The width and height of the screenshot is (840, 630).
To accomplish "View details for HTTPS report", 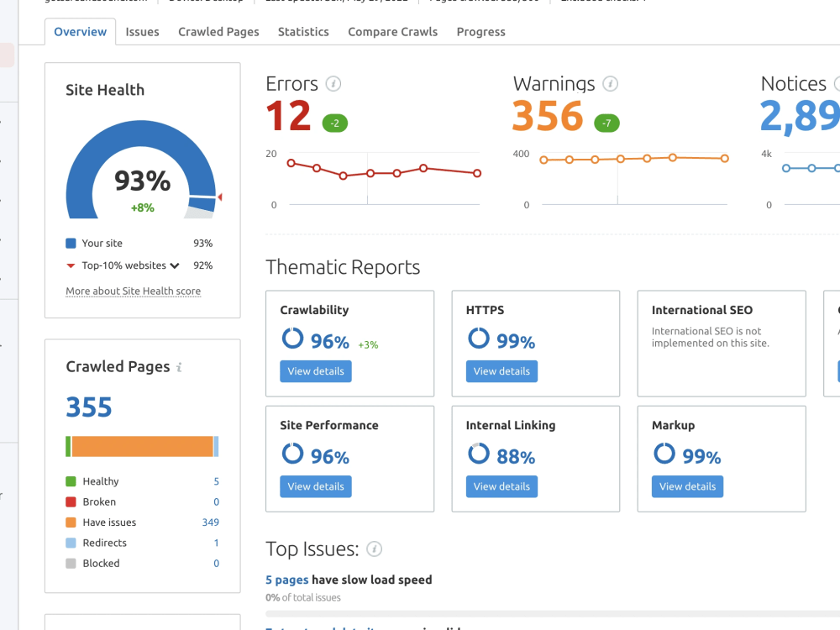I will (x=501, y=371).
